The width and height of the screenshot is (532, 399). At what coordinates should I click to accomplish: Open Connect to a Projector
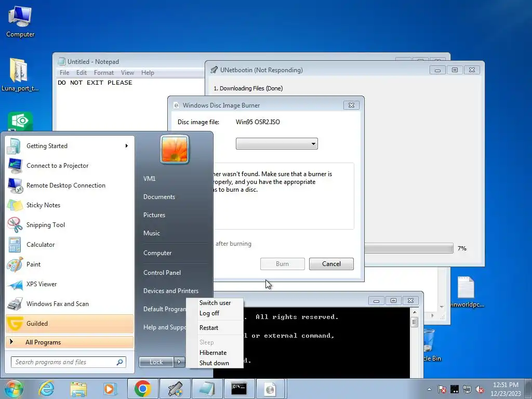70,166
